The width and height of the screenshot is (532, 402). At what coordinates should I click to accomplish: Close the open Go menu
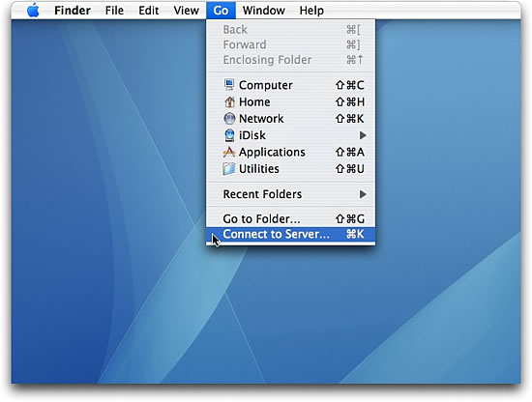pos(221,11)
